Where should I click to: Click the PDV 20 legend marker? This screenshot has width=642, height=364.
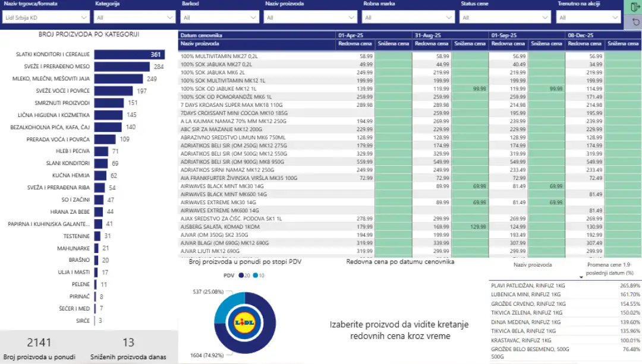click(241, 276)
